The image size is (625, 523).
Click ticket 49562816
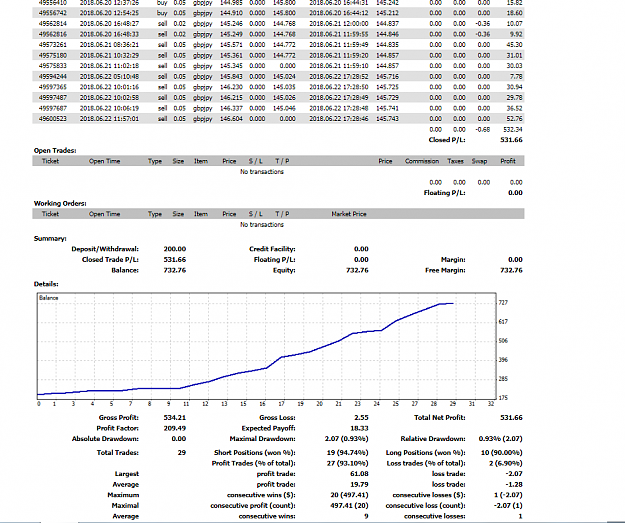pyautogui.click(x=53, y=34)
